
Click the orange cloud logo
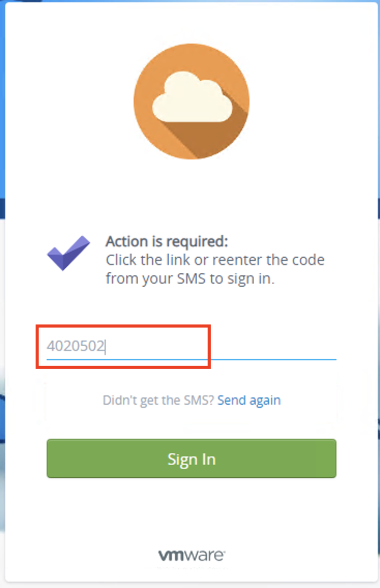coord(191,101)
